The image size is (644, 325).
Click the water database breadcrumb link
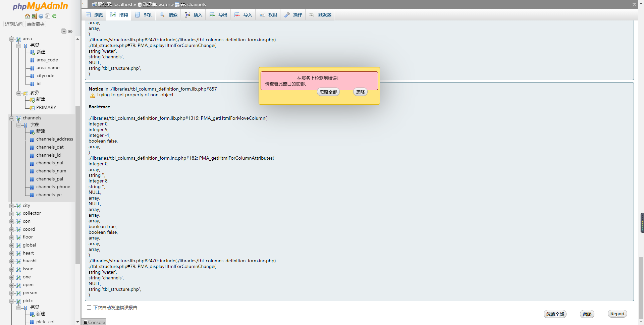(156, 4)
